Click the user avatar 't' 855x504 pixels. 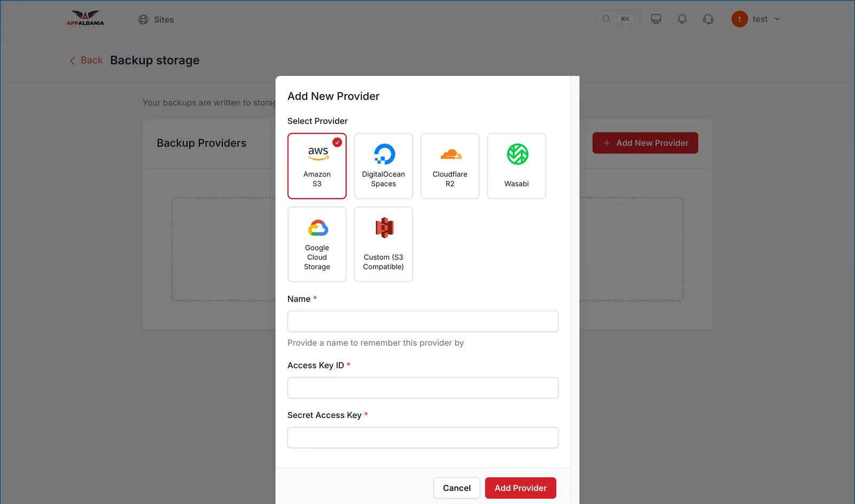click(740, 19)
